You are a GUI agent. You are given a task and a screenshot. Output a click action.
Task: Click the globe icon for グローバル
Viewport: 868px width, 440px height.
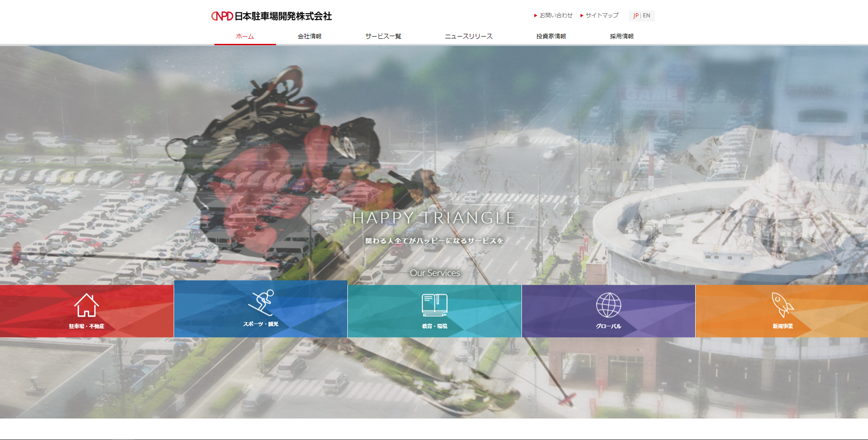[608, 305]
